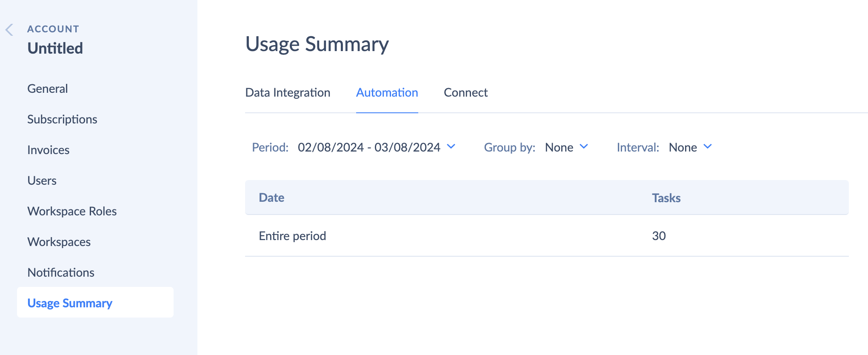The height and width of the screenshot is (355, 868).
Task: Open the Period date range dropdown
Action: (377, 147)
